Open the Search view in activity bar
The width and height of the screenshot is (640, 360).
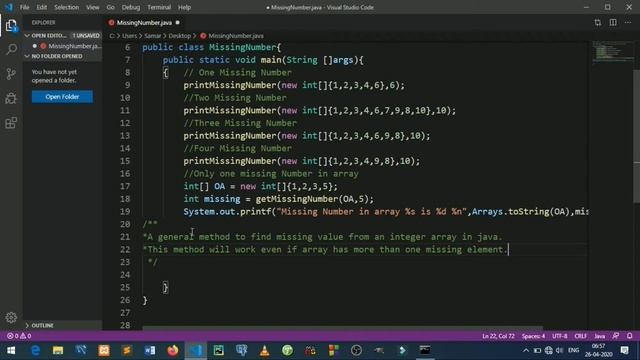point(11,50)
